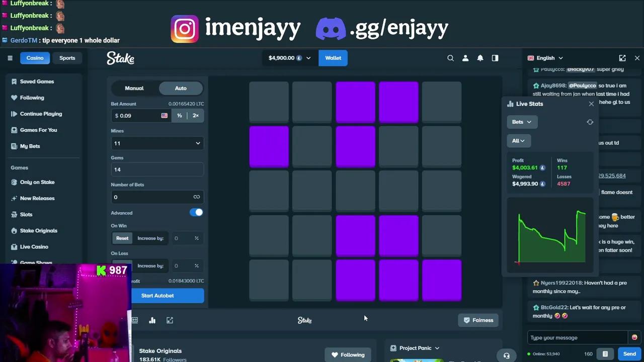Select the top-left gray tile
Viewport: 644px width, 362px height.
(x=269, y=102)
